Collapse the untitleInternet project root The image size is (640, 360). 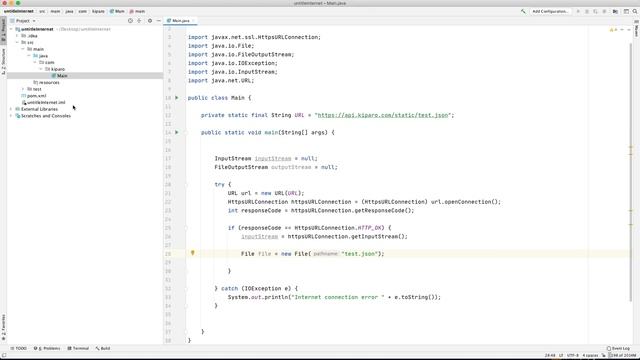point(11,29)
